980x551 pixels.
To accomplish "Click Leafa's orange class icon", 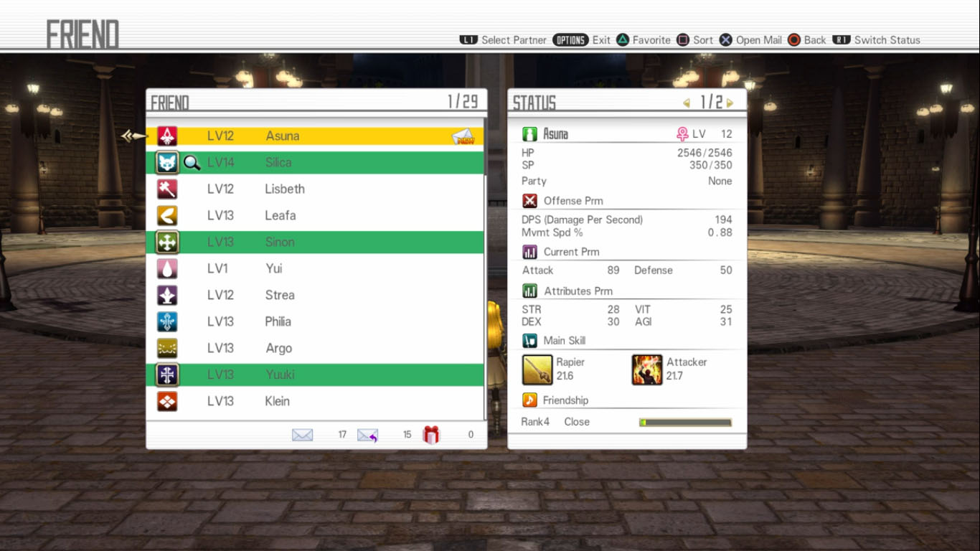I will (x=167, y=215).
